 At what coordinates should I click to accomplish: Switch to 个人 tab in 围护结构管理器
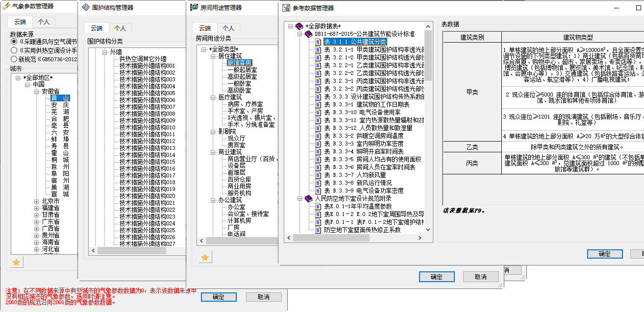(120, 28)
